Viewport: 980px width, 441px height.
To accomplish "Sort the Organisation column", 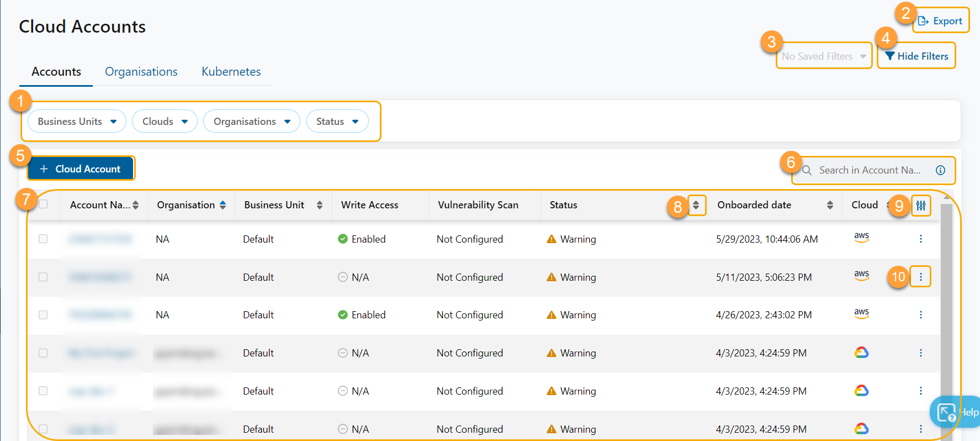I will pos(223,205).
